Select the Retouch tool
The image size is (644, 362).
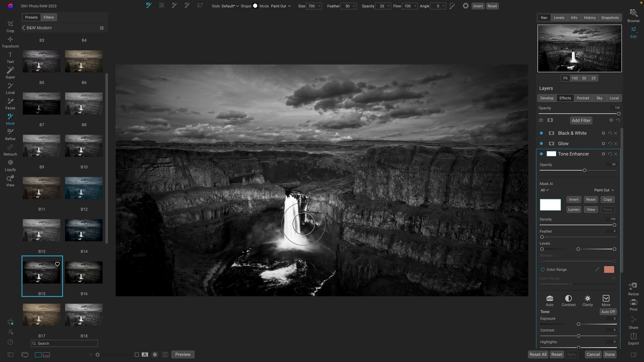pyautogui.click(x=10, y=147)
